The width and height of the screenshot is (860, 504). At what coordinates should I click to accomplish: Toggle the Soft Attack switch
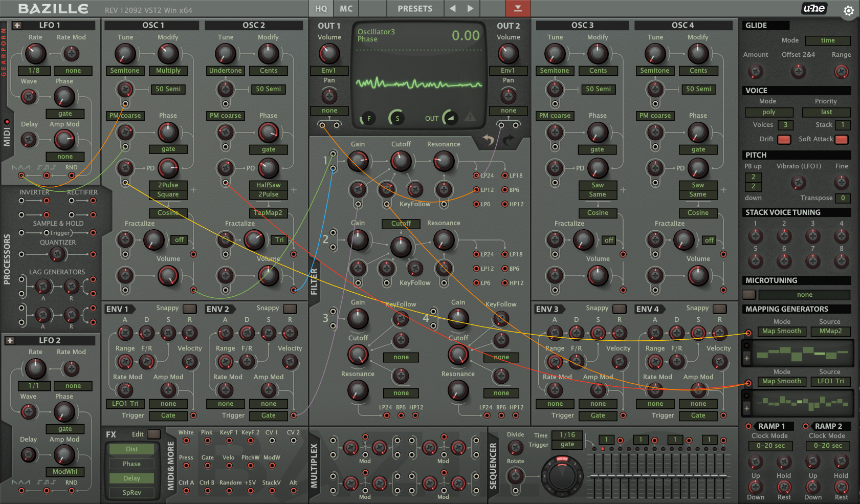841,139
